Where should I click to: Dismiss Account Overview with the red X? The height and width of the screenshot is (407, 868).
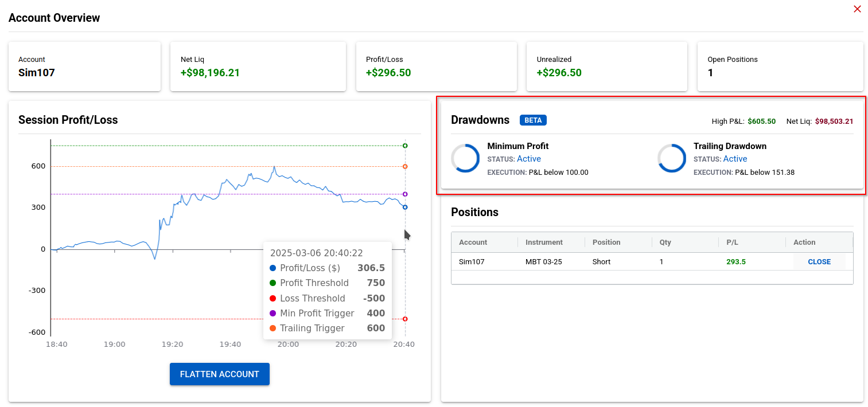(x=857, y=9)
